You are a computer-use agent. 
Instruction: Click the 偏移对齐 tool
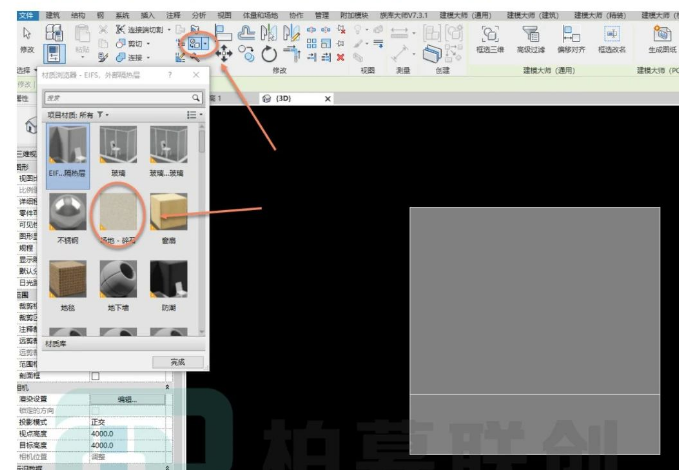click(x=571, y=39)
